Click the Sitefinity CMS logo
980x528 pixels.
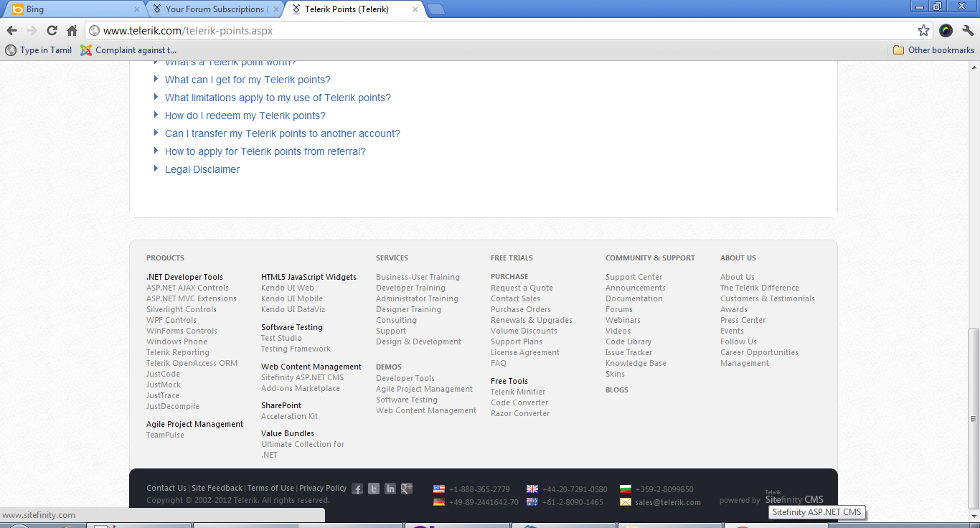794,498
